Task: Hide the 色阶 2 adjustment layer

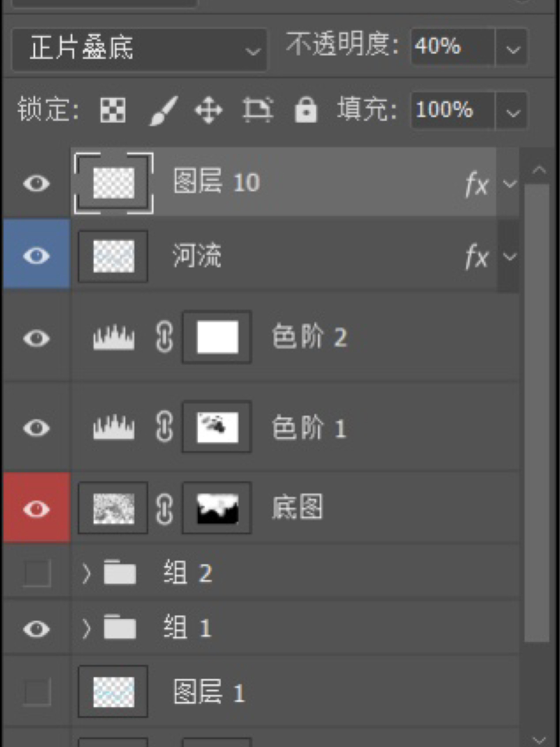Action: 36,338
